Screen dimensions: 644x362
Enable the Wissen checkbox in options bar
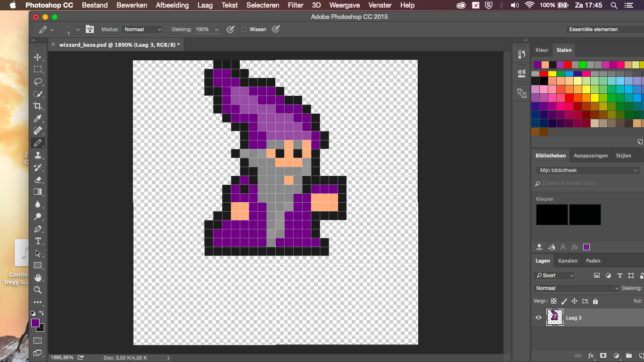pos(244,29)
